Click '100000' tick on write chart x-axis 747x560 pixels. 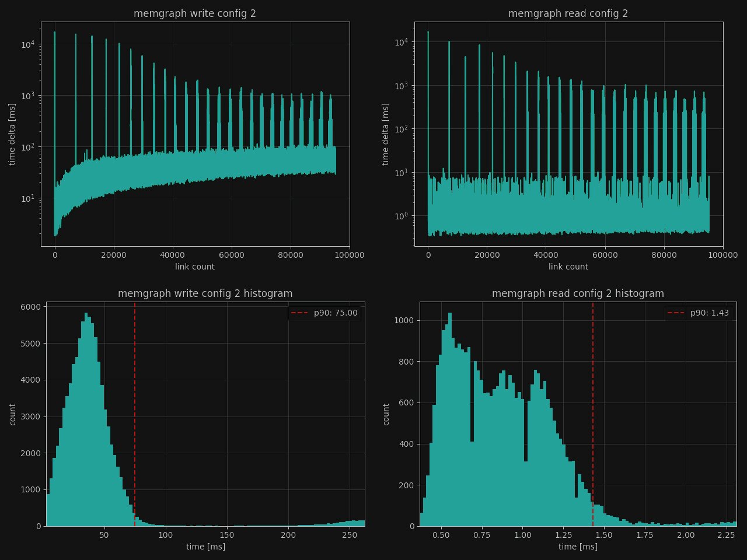349,255
